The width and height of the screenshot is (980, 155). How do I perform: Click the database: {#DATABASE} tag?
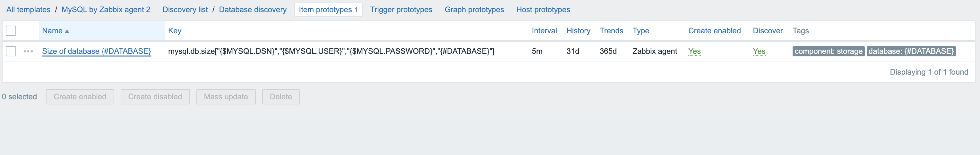[x=911, y=51]
